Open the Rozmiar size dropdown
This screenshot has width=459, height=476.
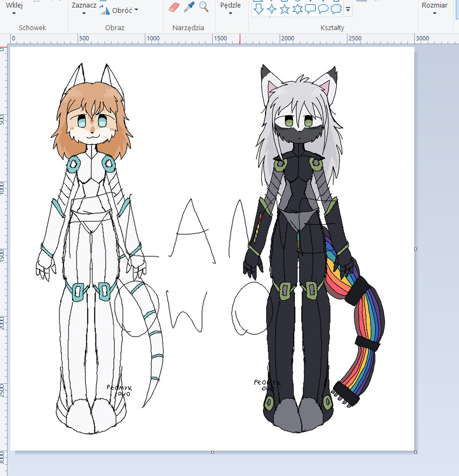[434, 8]
